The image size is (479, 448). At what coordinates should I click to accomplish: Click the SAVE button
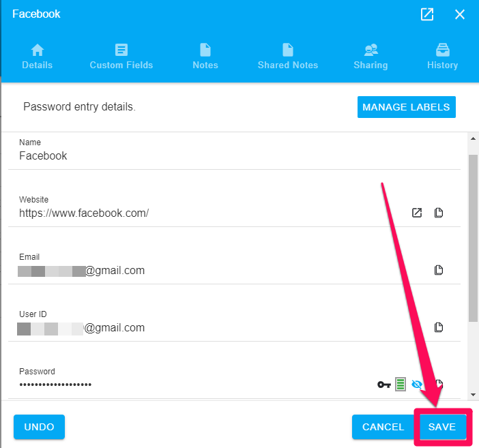(x=442, y=427)
